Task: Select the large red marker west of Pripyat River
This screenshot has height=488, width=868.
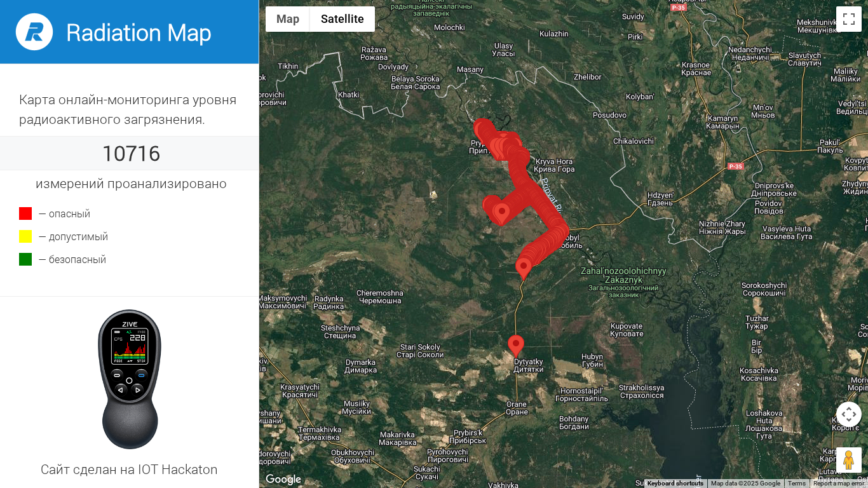Action: pos(501,214)
